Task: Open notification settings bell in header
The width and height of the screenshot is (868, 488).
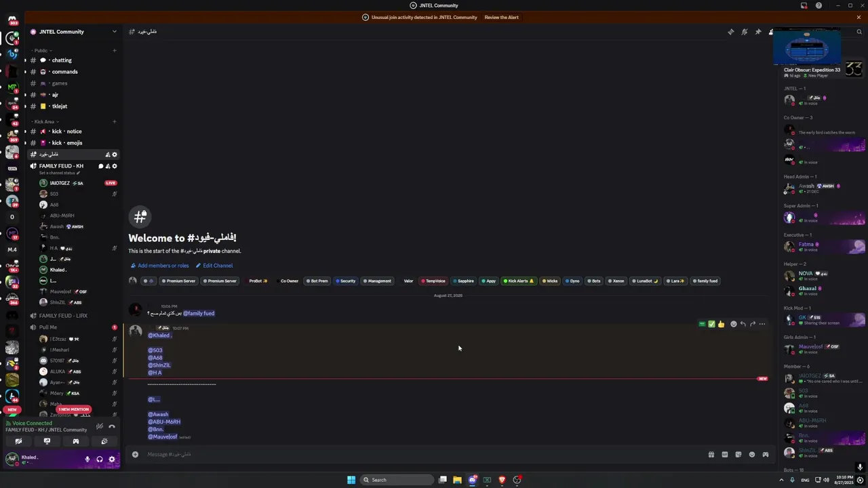Action: click(744, 32)
